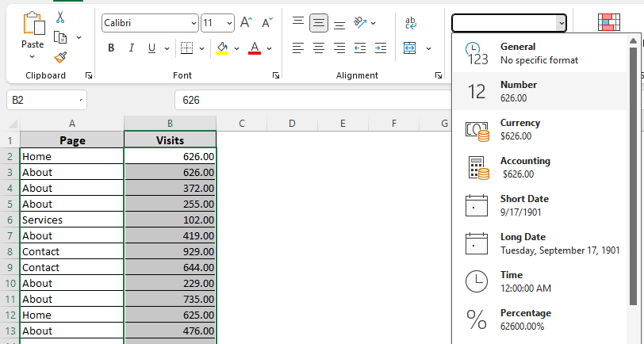Open the Paste options dropdown arrow
This screenshot has width=644, height=344.
click(33, 56)
